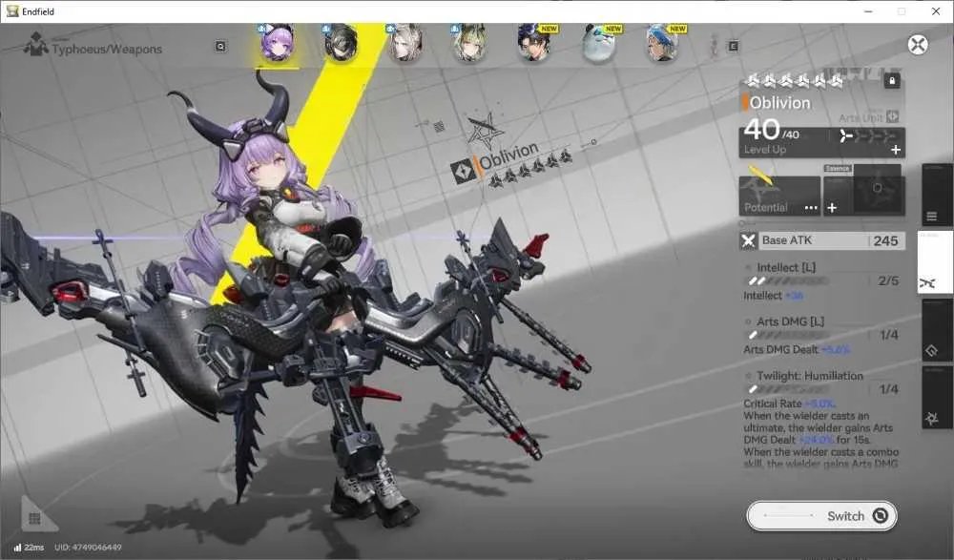Click the E key icon after portraits
Screen dimensions: 954x560
point(733,46)
